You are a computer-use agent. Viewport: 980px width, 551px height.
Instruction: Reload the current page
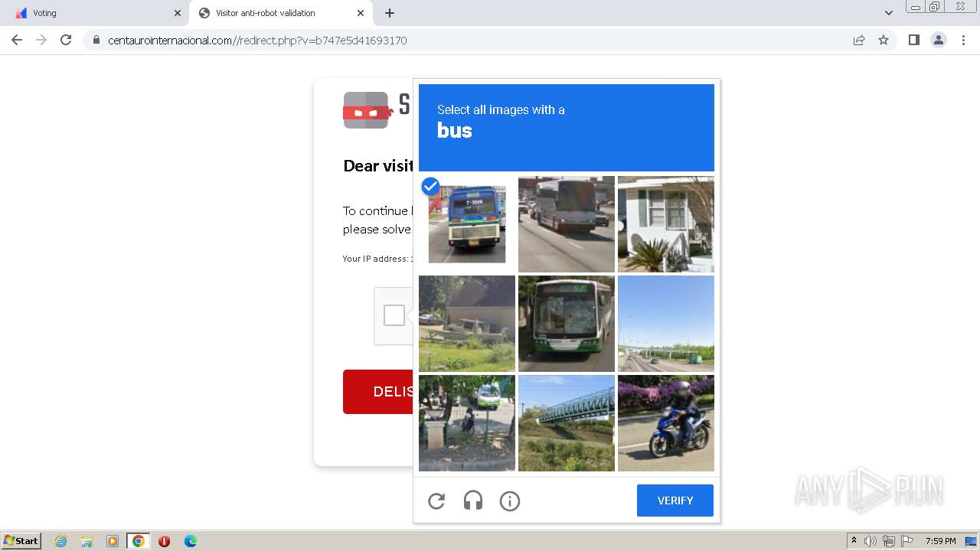click(x=66, y=40)
